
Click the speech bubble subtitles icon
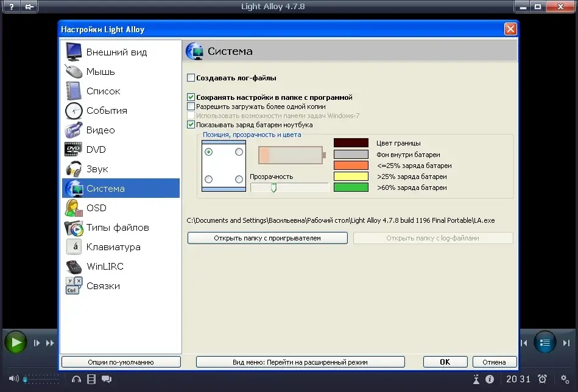[x=107, y=379]
